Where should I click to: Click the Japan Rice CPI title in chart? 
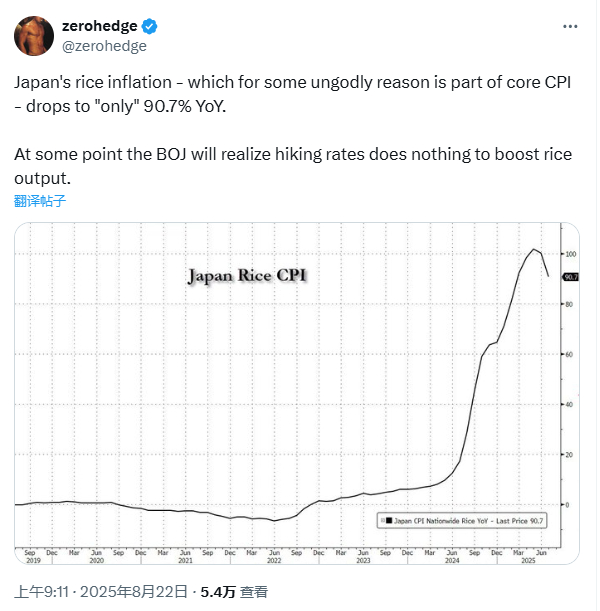247,276
